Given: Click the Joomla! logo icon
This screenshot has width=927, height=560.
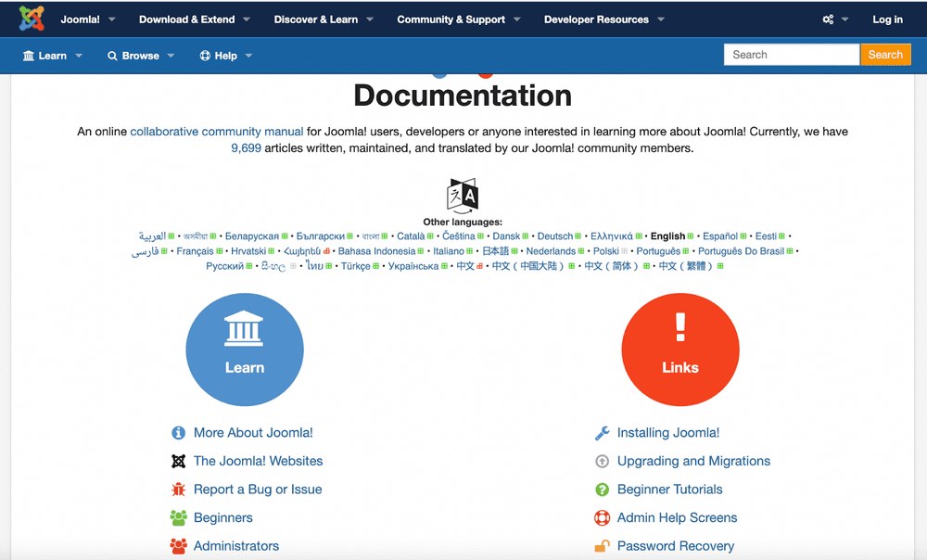Looking at the screenshot, I should coord(32,19).
